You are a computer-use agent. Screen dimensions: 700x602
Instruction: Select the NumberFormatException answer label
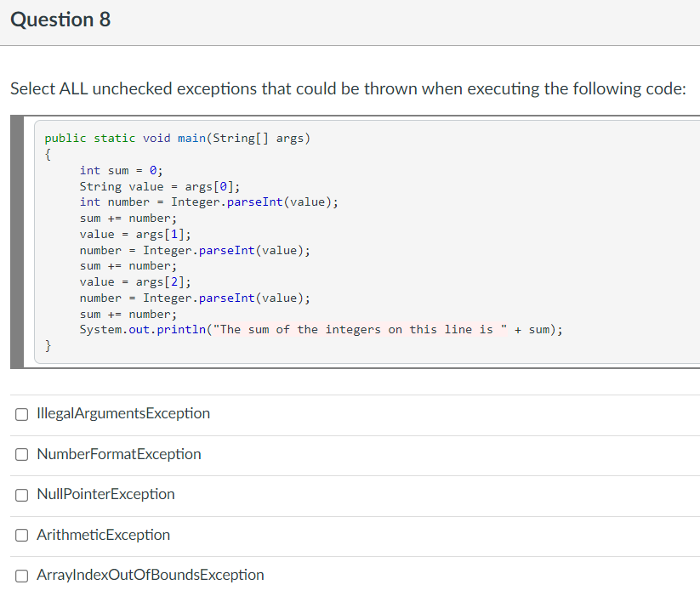(118, 454)
